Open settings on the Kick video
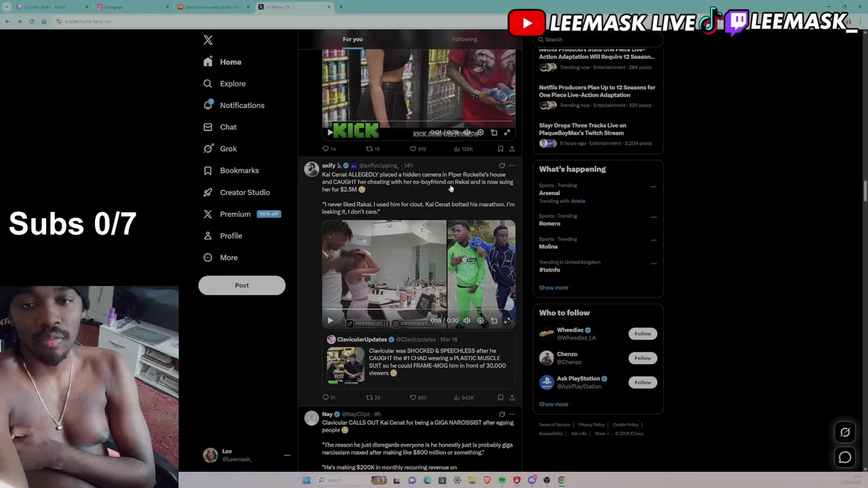Screen dimensions: 868x488 480,132
